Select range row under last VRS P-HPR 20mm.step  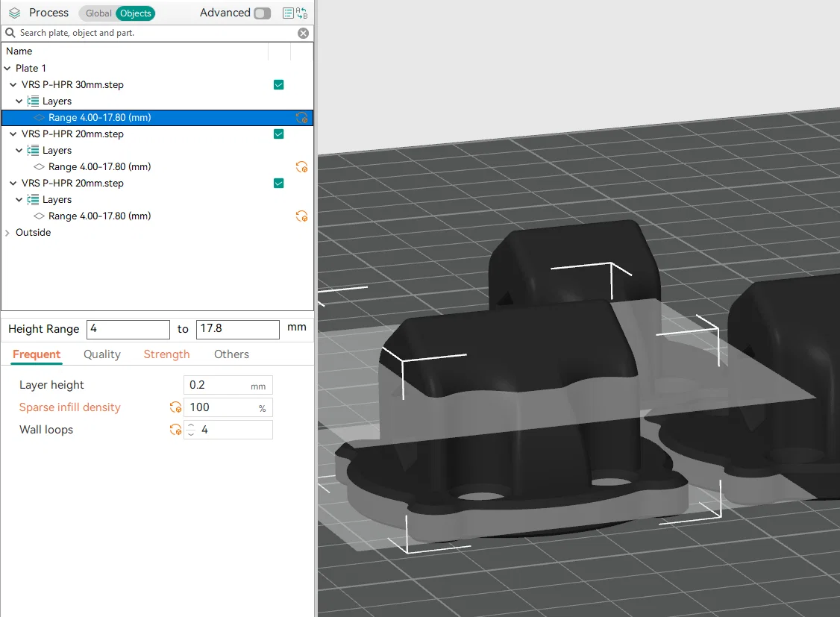(x=157, y=216)
